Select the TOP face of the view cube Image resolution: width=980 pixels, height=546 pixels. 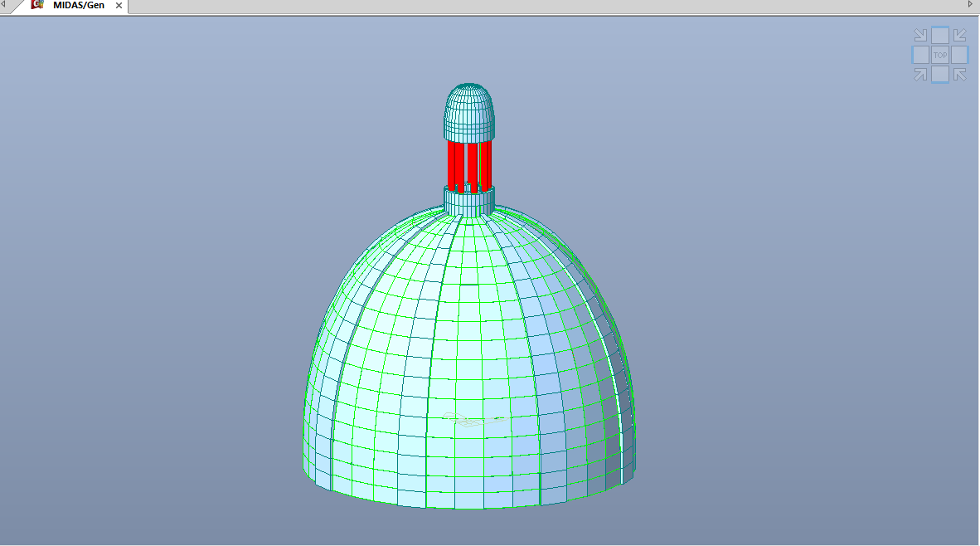[x=940, y=55]
